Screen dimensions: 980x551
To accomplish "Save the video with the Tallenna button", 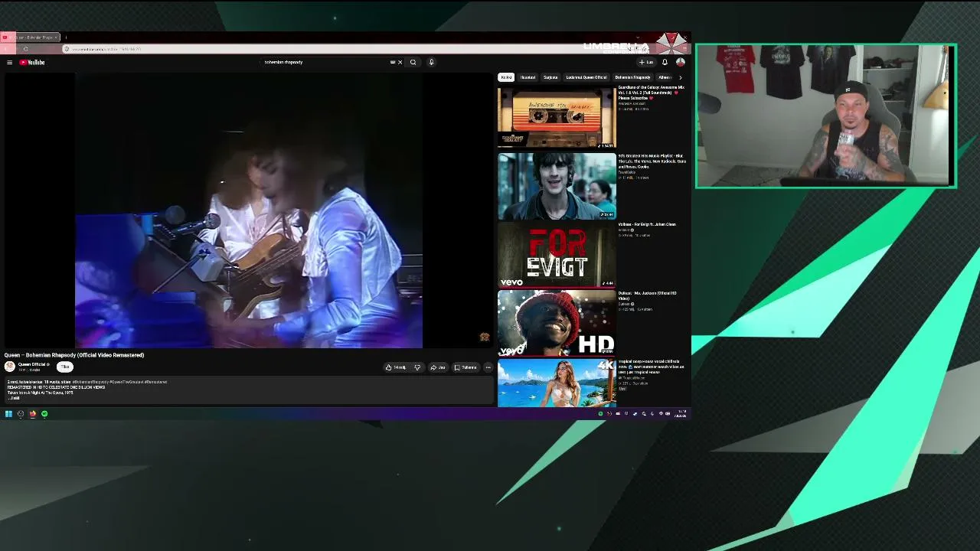I will coord(465,367).
